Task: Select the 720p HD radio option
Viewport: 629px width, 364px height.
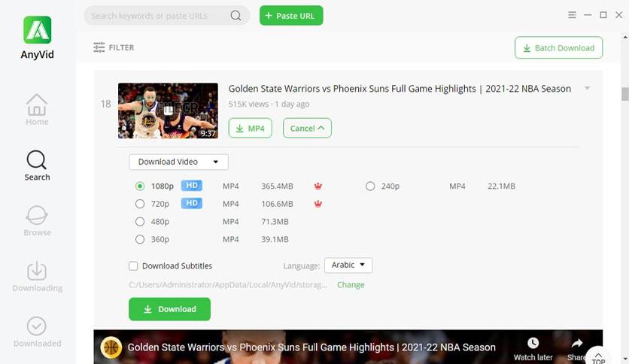Action: coord(140,204)
